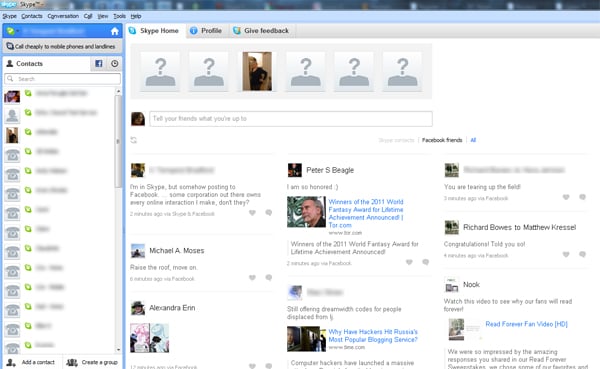
Task: Open the Peter S Beagle article thumbnail
Action: (x=307, y=212)
